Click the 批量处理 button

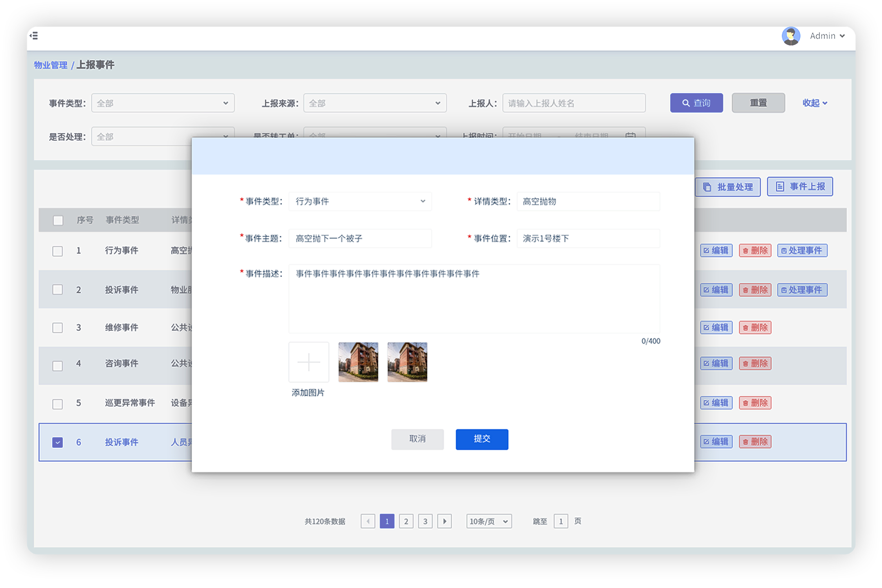pyautogui.click(x=728, y=187)
